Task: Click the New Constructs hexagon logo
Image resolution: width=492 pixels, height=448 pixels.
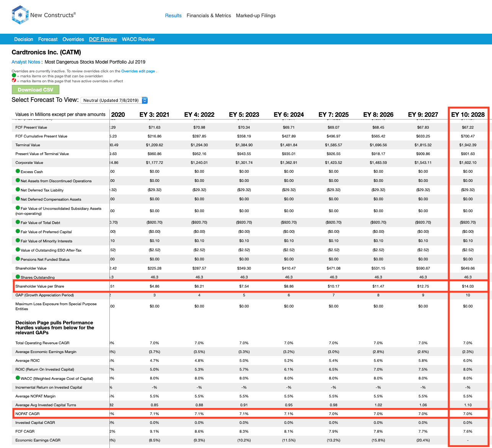Action: click(20, 15)
